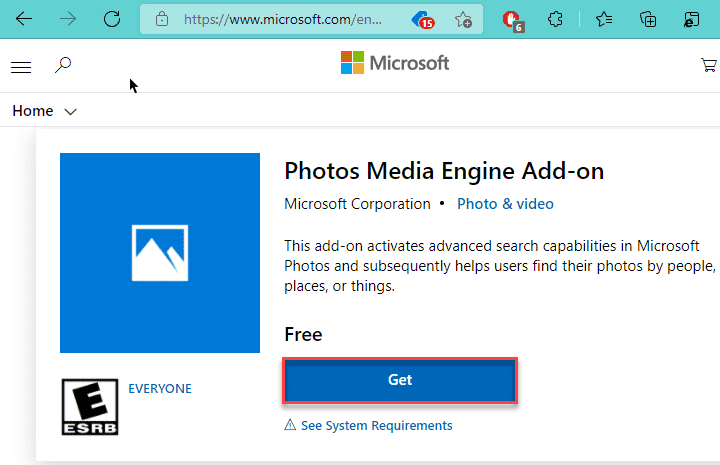Viewport: 720px width, 465px height.
Task: Open the shopping cart
Action: coord(709,66)
